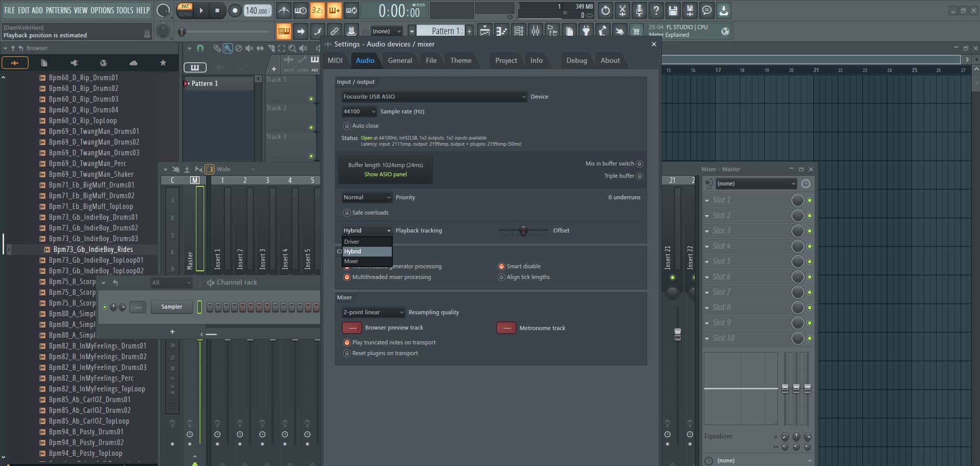980x466 pixels.
Task: Disable Smart disable option
Action: click(x=501, y=266)
